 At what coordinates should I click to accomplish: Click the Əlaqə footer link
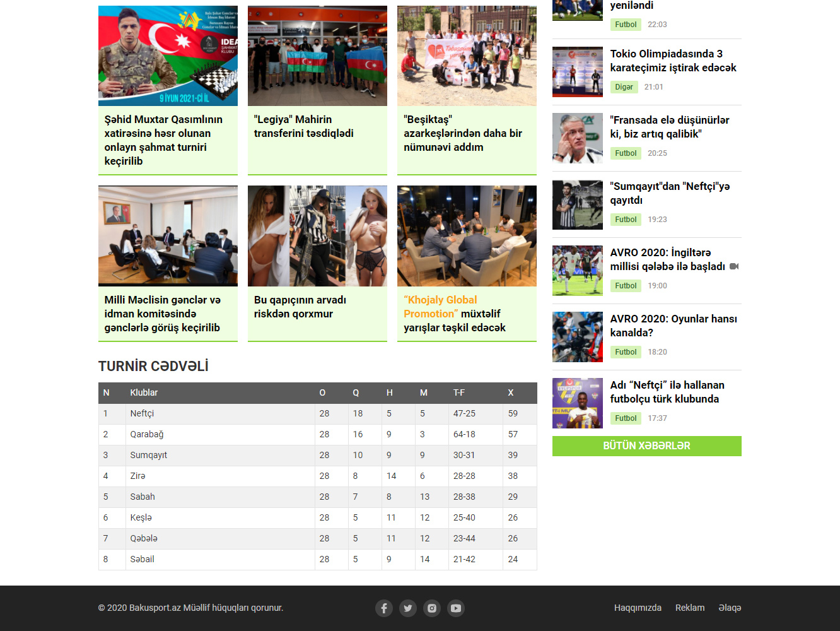[x=730, y=608]
